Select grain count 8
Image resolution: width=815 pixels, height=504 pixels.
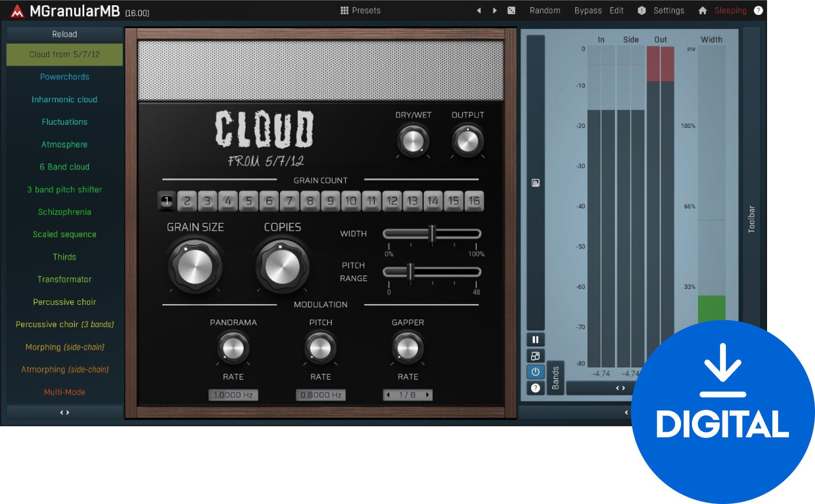[310, 201]
